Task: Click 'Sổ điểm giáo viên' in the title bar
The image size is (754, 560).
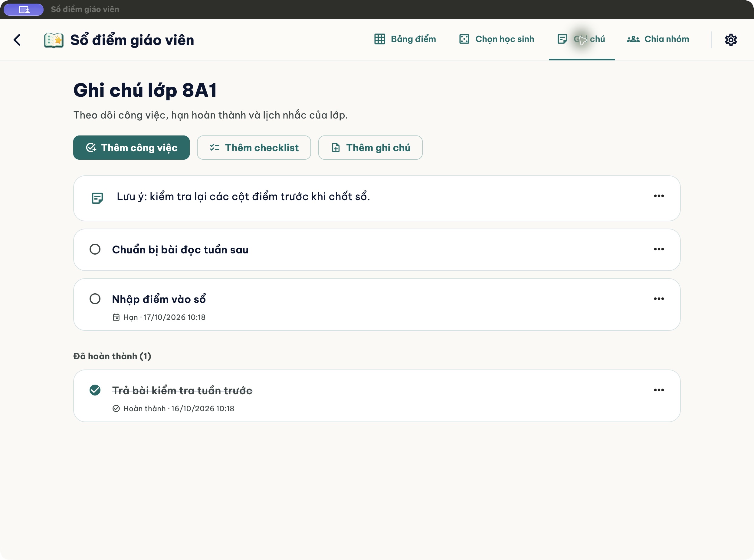Action: [x=85, y=9]
